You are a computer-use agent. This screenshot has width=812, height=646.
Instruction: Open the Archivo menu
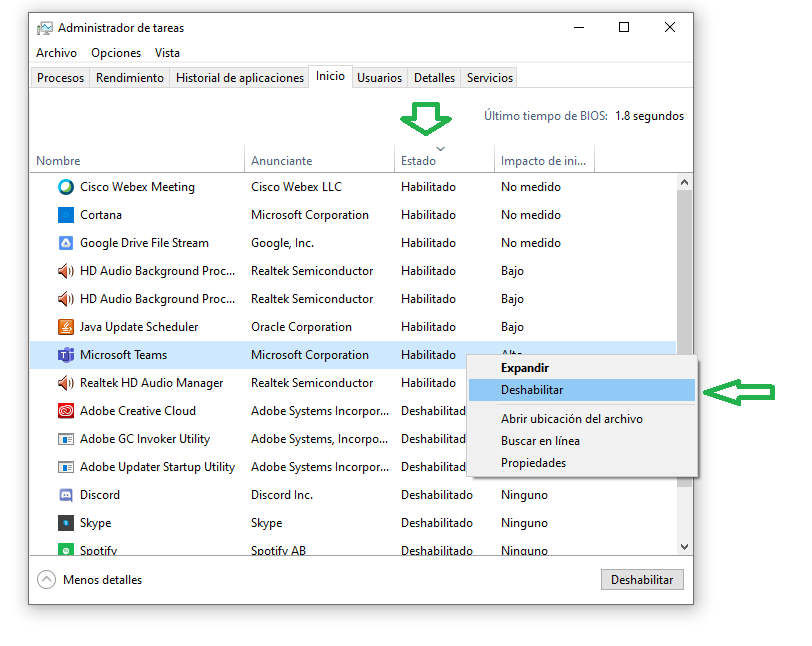(x=56, y=53)
